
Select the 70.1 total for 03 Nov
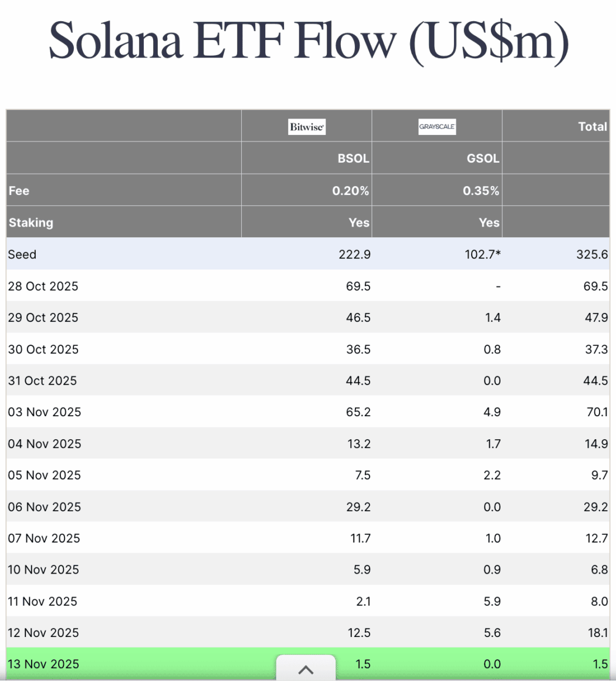597,412
